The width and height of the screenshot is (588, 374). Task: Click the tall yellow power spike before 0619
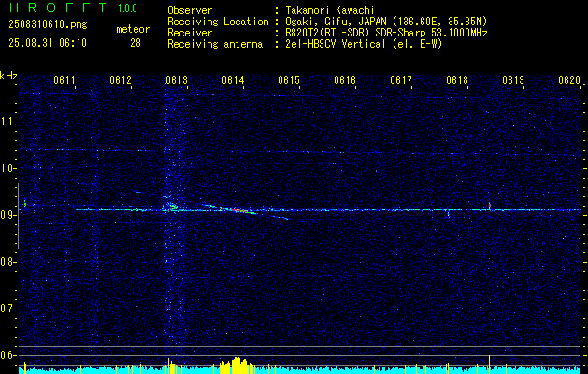click(x=489, y=364)
